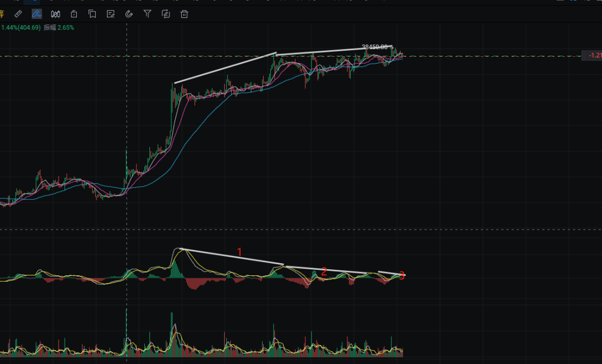This screenshot has width=602, height=364.
Task: Toggle the magnet snap tool
Action: click(129, 14)
